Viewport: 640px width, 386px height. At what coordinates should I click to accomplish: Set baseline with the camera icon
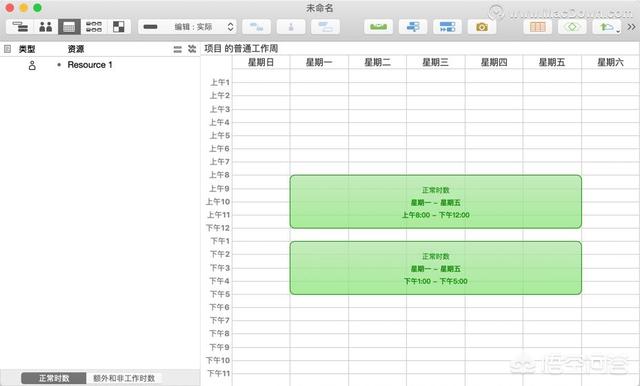482,27
